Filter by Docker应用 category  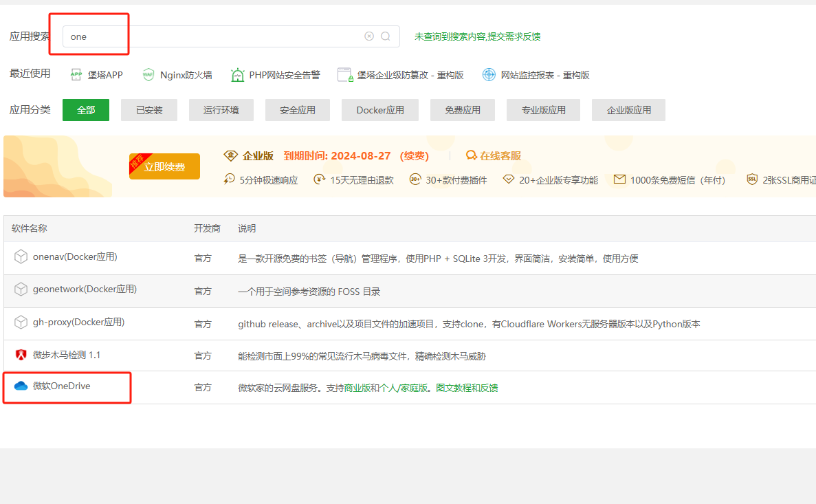point(380,110)
